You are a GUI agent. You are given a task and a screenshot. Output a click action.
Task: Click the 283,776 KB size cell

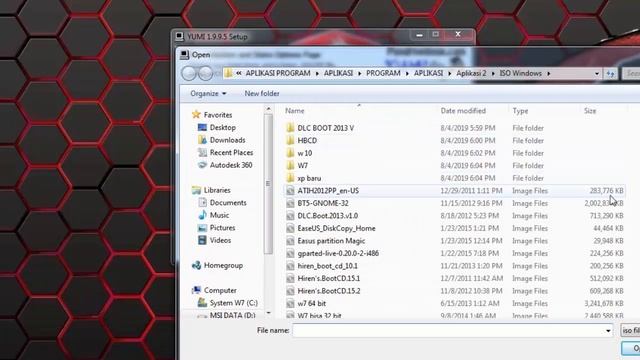point(606,191)
